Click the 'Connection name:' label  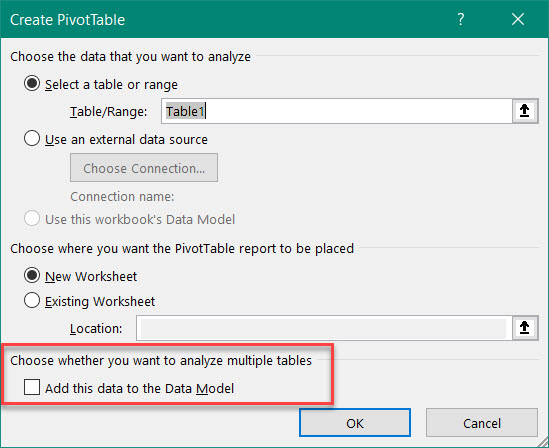pos(122,197)
